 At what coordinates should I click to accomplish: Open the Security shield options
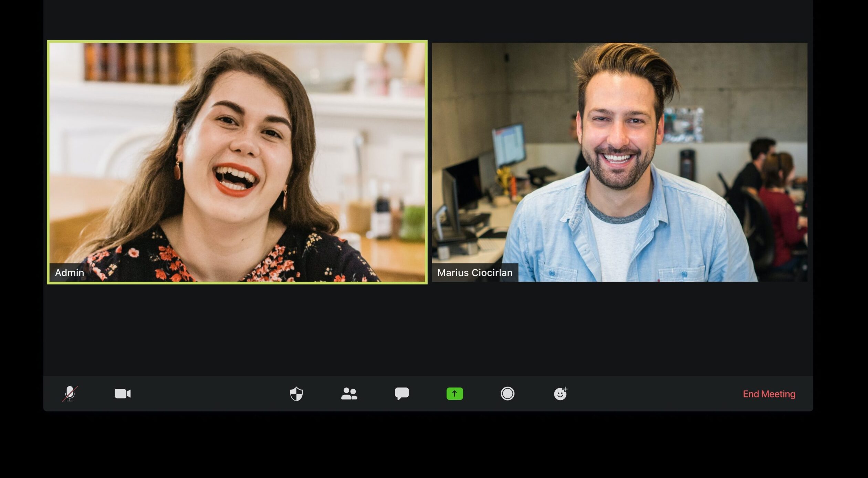pos(296,394)
